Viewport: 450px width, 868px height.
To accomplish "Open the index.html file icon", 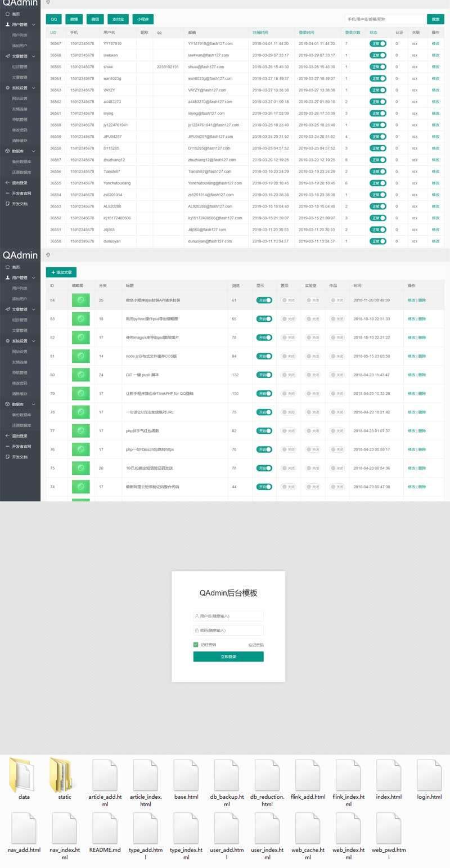I will pos(389,775).
